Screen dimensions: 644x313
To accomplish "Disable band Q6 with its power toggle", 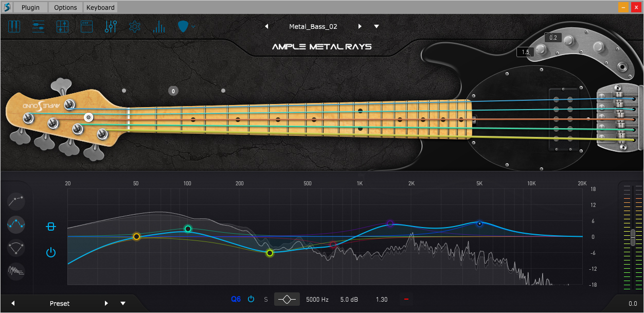I will click(251, 299).
